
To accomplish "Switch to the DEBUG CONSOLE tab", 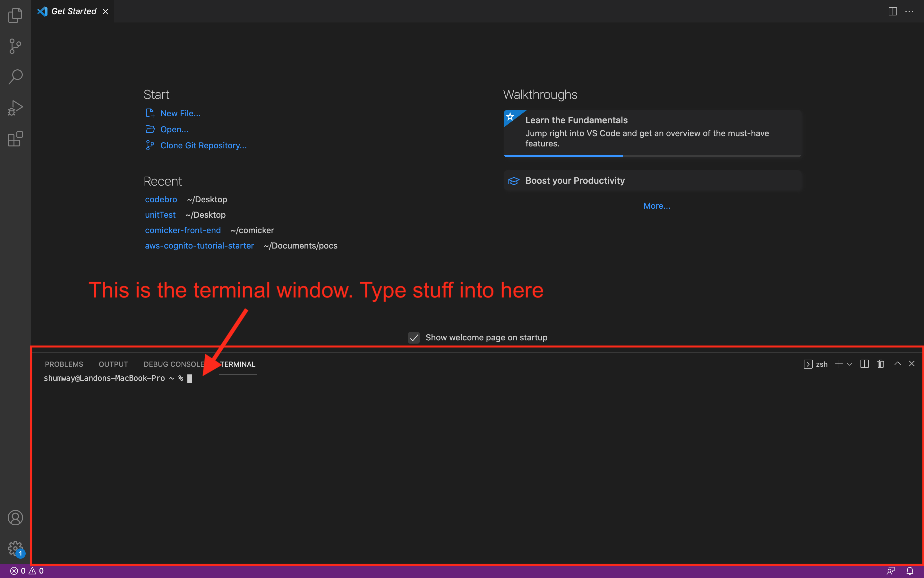I will pos(174,364).
